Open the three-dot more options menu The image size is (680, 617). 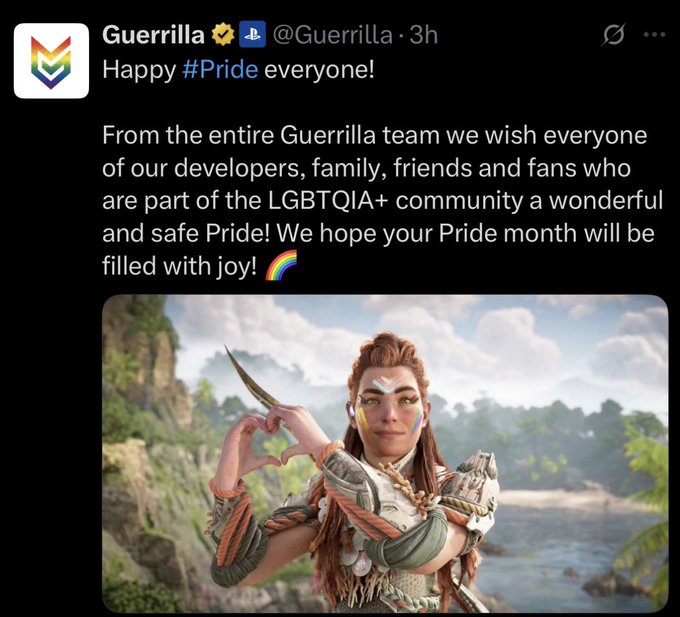pyautogui.click(x=654, y=34)
